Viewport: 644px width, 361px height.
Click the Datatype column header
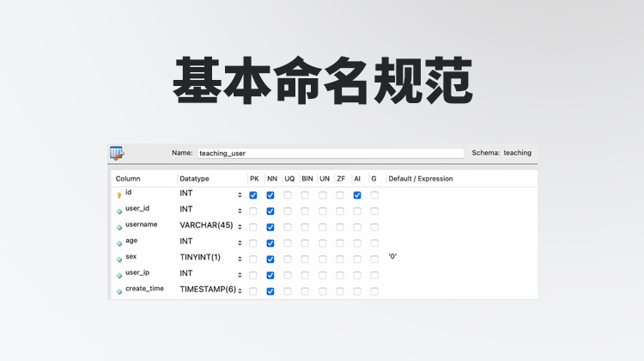[194, 179]
